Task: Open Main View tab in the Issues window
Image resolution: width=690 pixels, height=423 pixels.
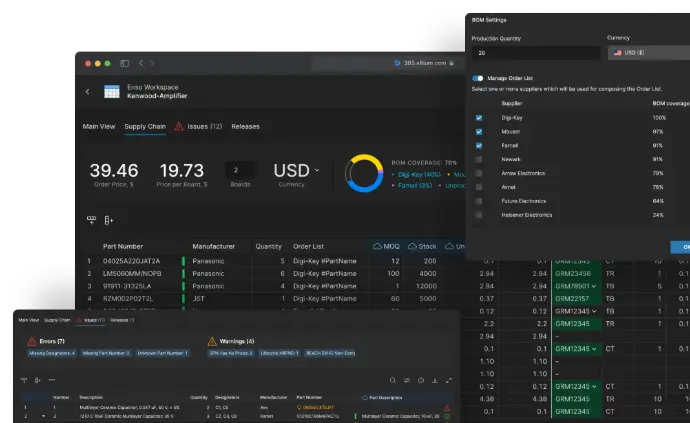Action: [29, 320]
